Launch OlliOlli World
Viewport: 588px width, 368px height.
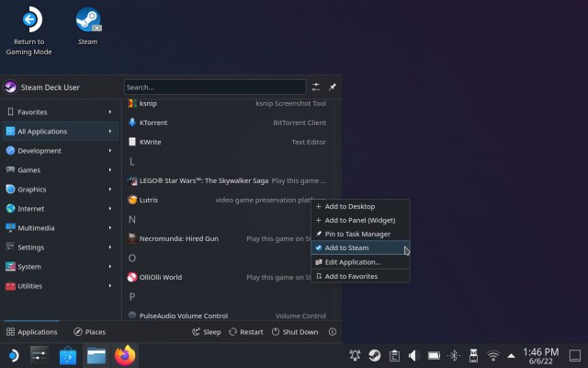coord(227,277)
